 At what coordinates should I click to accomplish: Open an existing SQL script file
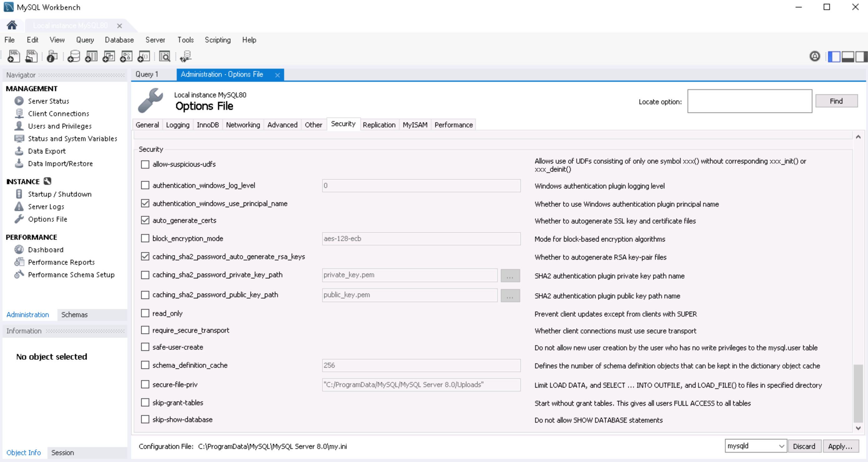coord(31,56)
